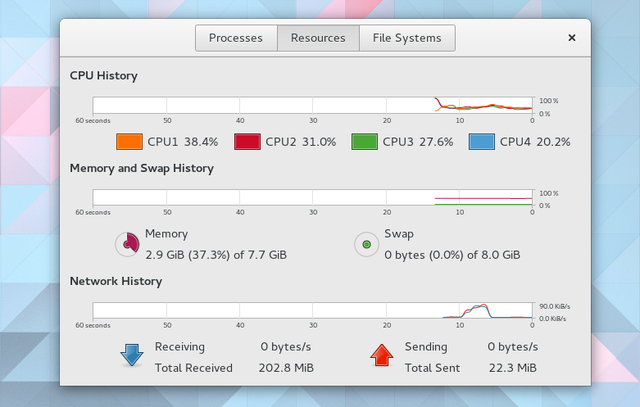Close the System Monitor window
Image resolution: width=640 pixels, height=407 pixels.
(x=572, y=38)
